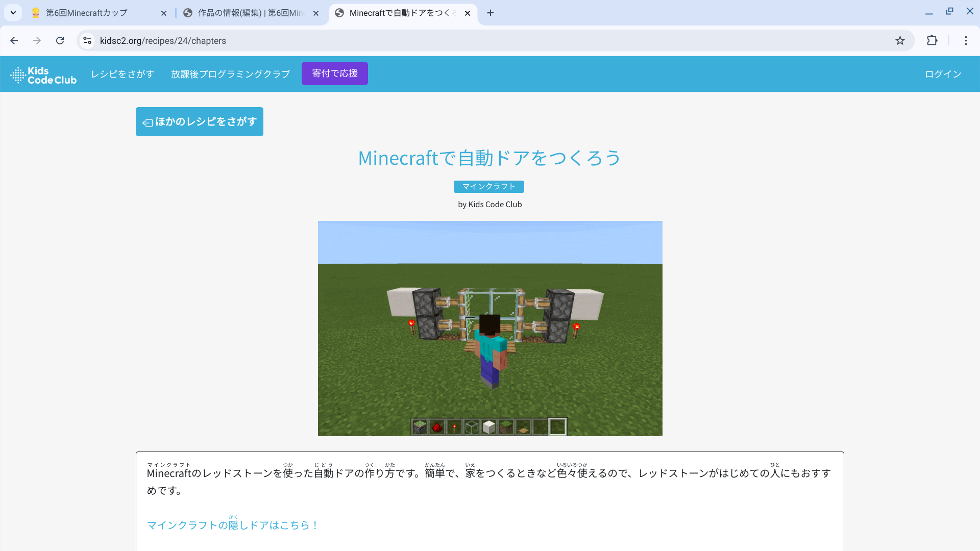Go back to the previous page
Viewport: 980px width, 551px height.
click(14, 40)
